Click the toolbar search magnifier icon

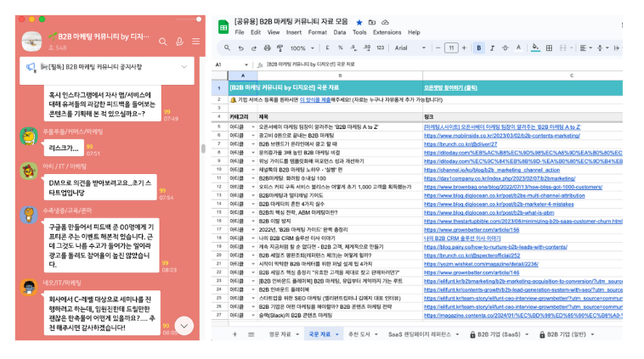(x=227, y=48)
